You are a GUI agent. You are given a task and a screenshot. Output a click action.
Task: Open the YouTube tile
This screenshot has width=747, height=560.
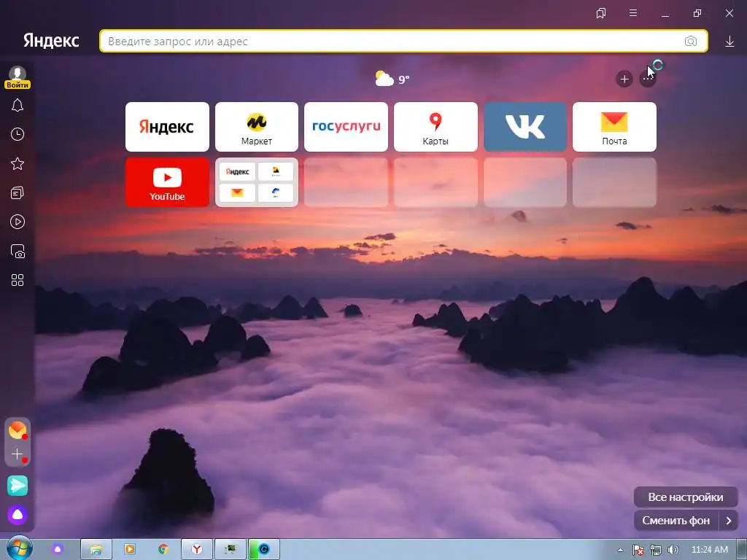point(167,182)
